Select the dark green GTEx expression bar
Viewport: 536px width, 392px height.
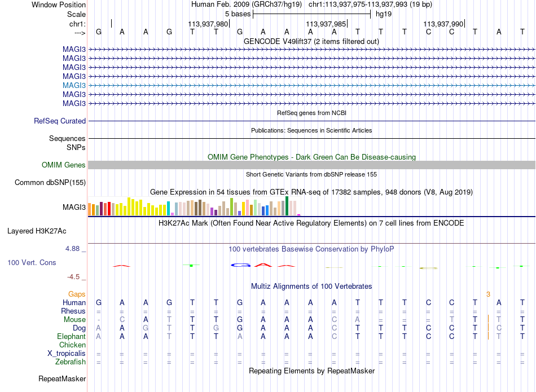(287, 206)
